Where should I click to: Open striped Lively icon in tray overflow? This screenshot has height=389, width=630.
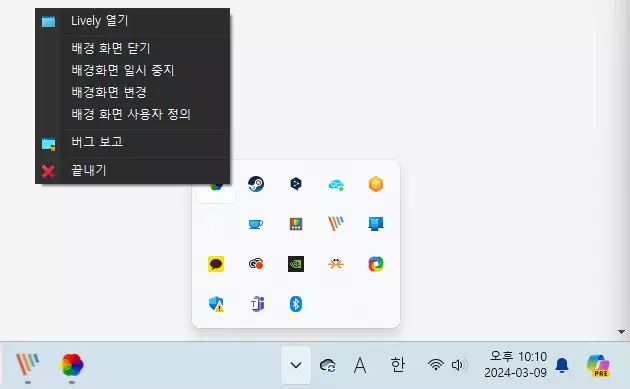[336, 223]
